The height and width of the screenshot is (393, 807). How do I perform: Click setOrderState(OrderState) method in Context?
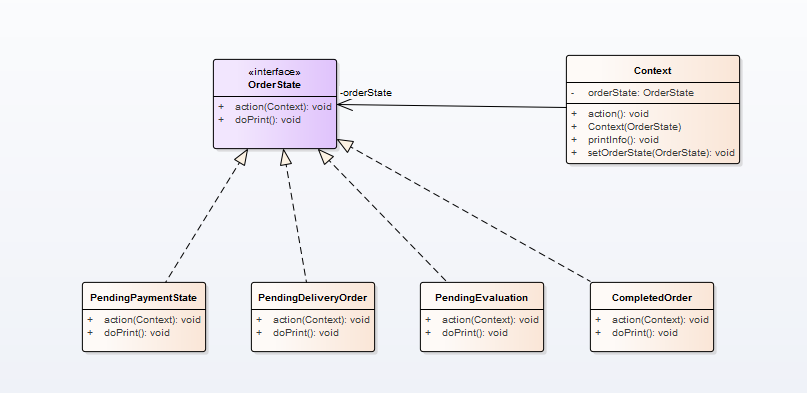(x=661, y=153)
